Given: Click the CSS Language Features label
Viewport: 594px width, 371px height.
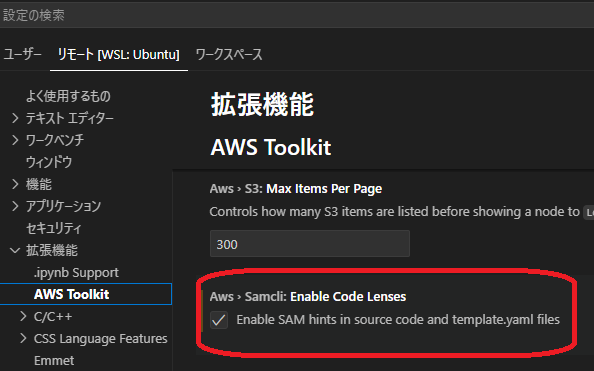Looking at the screenshot, I should (x=100, y=338).
